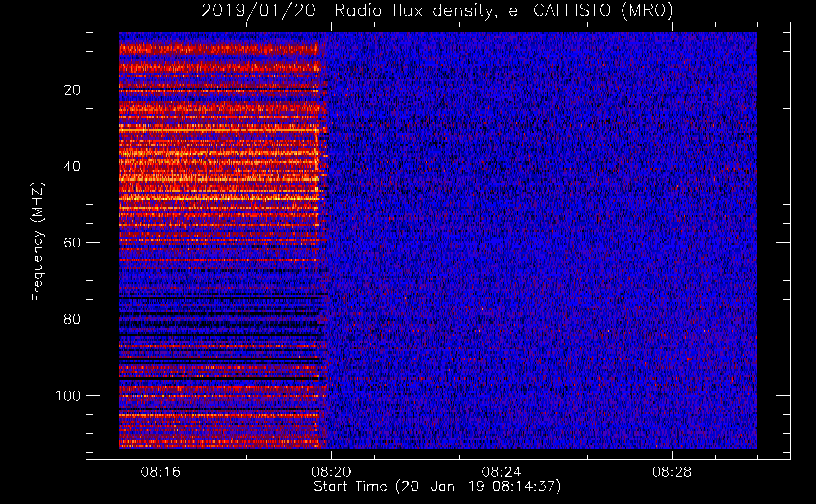Screen dimensions: 816x504
Task: Click the 08:16 time tick label
Action: (x=161, y=472)
